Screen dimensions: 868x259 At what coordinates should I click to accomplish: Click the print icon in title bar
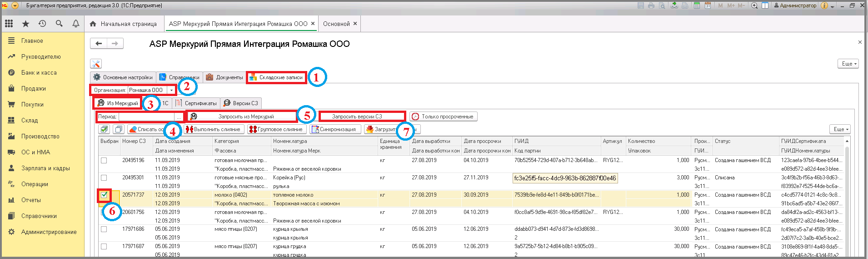pyautogui.click(x=651, y=5)
